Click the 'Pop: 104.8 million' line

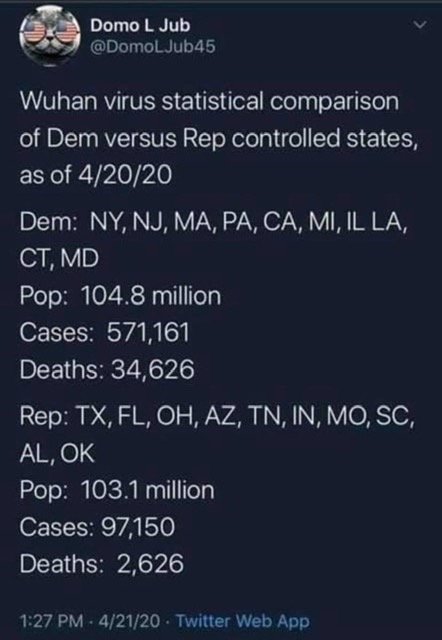[x=120, y=296]
